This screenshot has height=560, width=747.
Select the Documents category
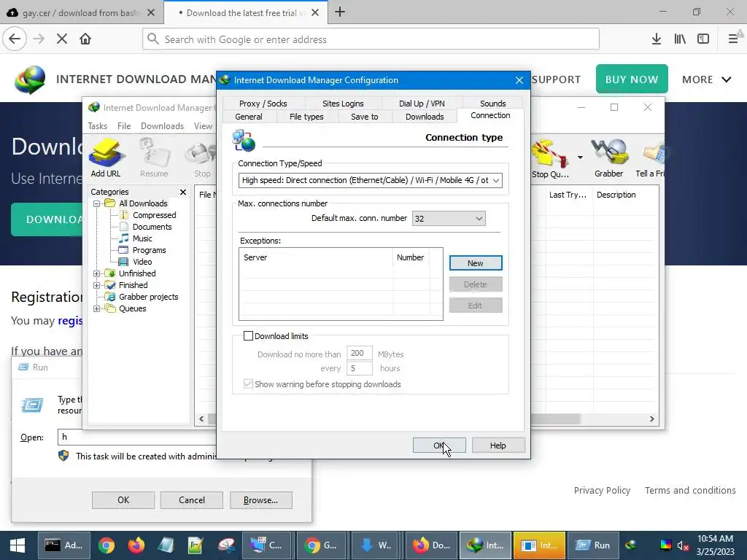tap(152, 227)
